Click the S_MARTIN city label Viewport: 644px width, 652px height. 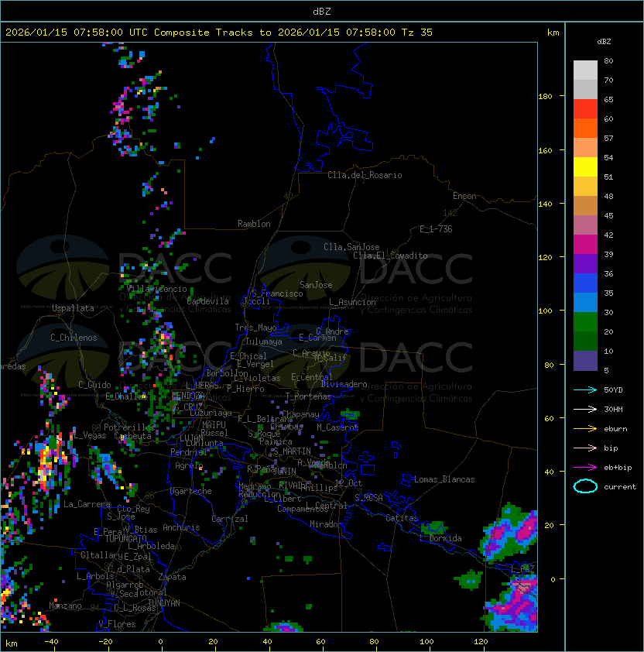pos(292,451)
